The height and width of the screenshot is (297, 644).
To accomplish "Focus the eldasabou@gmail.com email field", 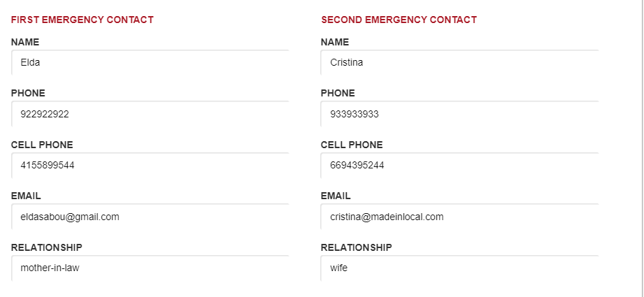I will coord(150,217).
